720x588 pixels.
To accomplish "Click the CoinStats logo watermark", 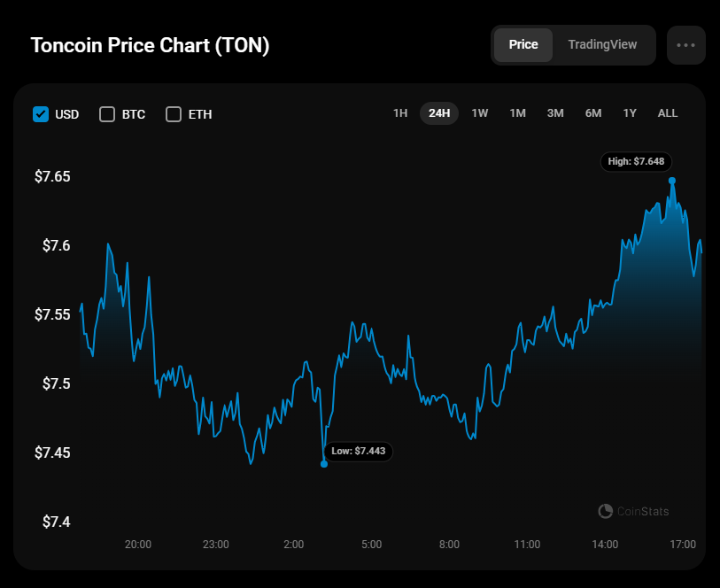I will click(634, 511).
